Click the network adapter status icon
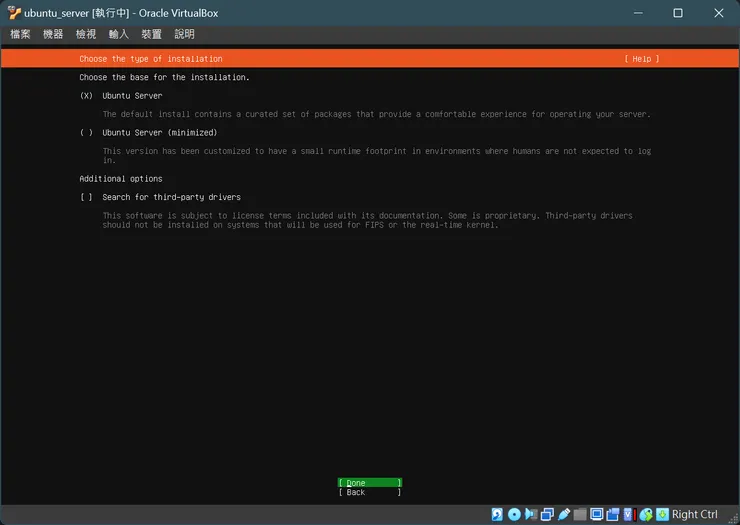The image size is (740, 525). tap(547, 514)
